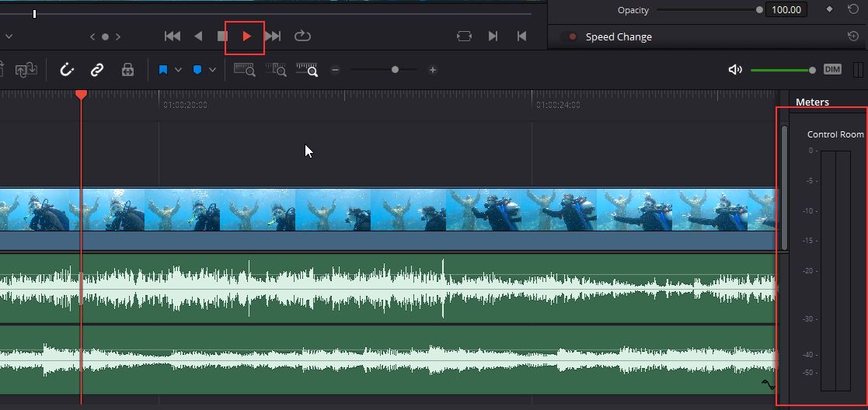Click the Control Room label
The height and width of the screenshot is (410, 868).
click(x=835, y=134)
